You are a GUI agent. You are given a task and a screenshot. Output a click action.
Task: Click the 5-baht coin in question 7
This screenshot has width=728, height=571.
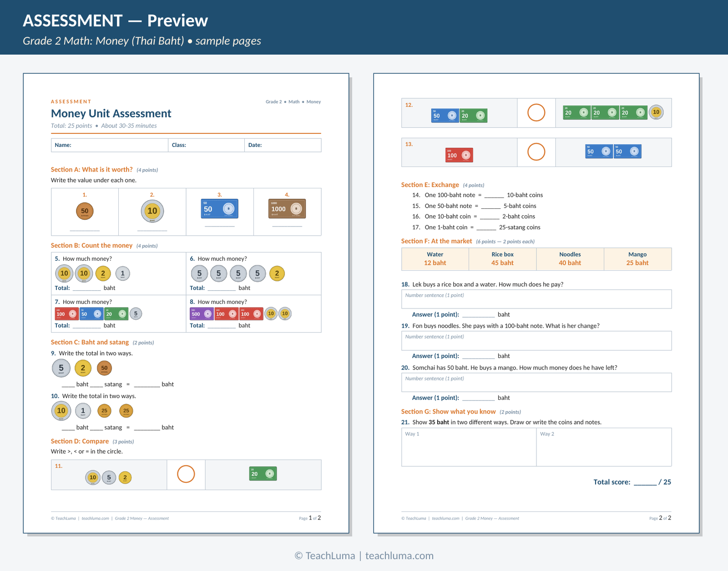(136, 313)
